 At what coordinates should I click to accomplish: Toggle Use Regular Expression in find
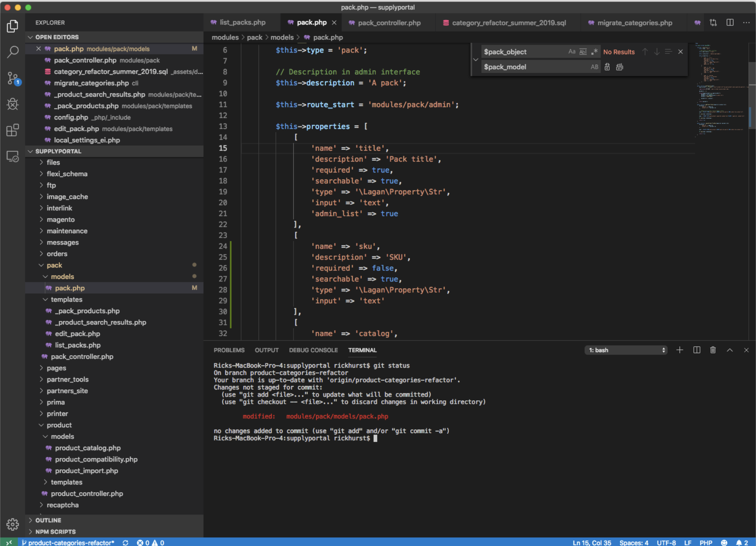pyautogui.click(x=594, y=51)
